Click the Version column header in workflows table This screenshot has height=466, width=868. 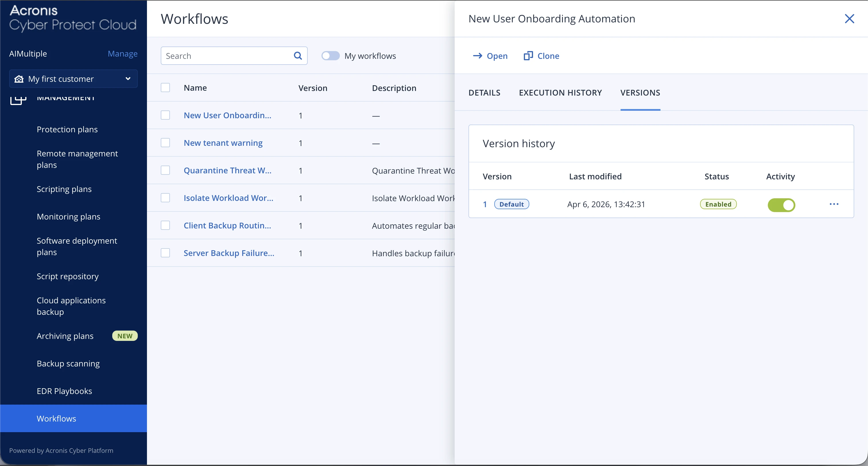pyautogui.click(x=313, y=88)
